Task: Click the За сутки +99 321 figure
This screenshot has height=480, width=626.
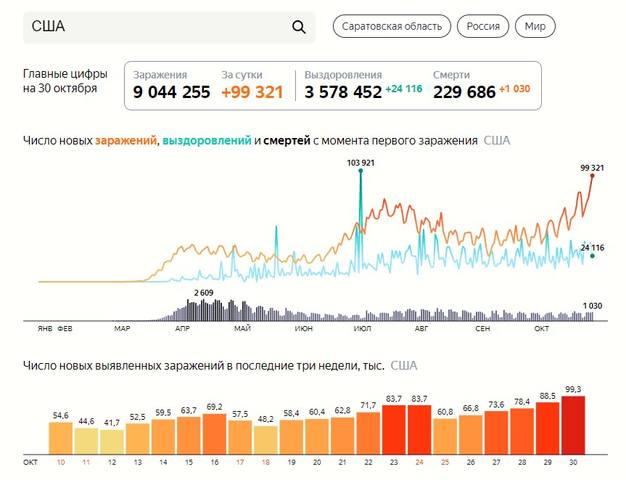Action: 252,92
